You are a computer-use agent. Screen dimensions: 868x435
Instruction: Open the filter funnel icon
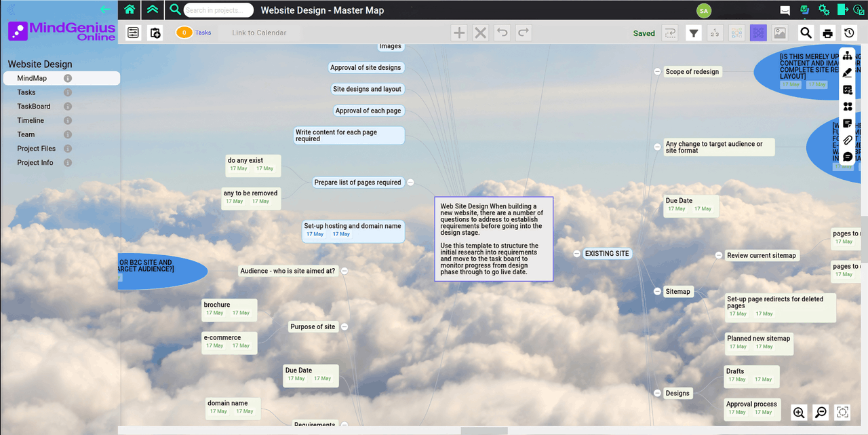693,33
